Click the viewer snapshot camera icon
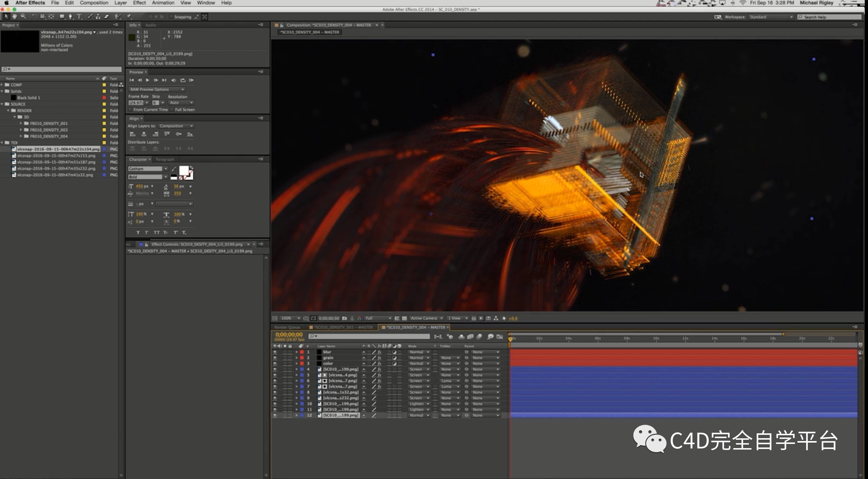This screenshot has width=868, height=479. click(344, 318)
